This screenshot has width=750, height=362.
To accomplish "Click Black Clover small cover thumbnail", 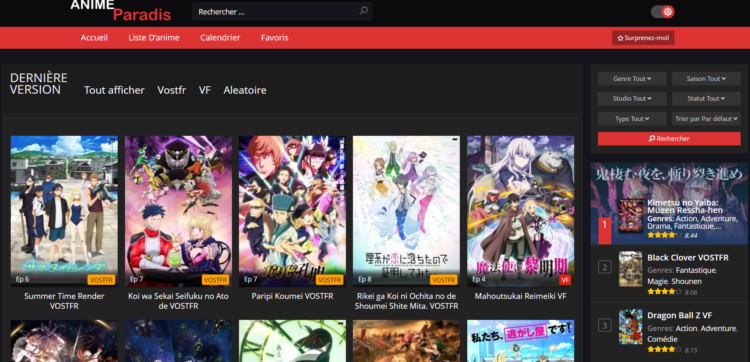I will [x=630, y=269].
